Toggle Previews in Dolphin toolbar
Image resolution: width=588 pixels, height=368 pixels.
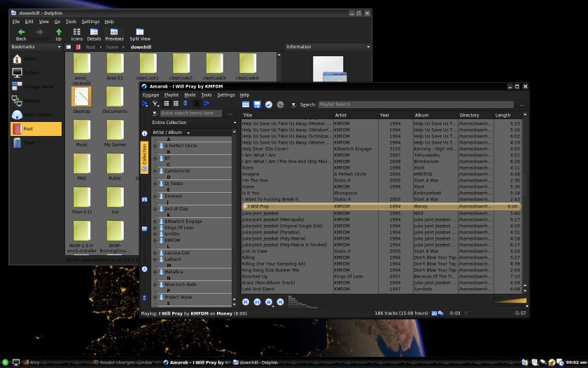coord(114,34)
